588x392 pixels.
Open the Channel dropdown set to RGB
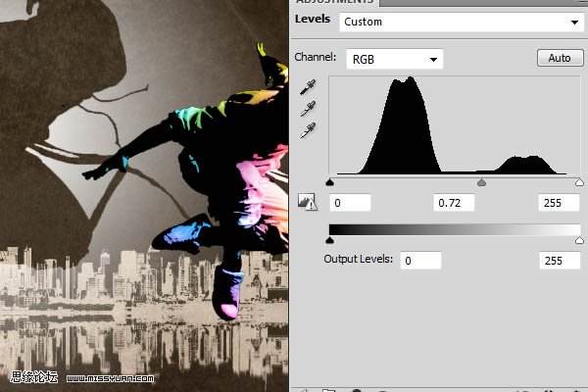pyautogui.click(x=394, y=59)
